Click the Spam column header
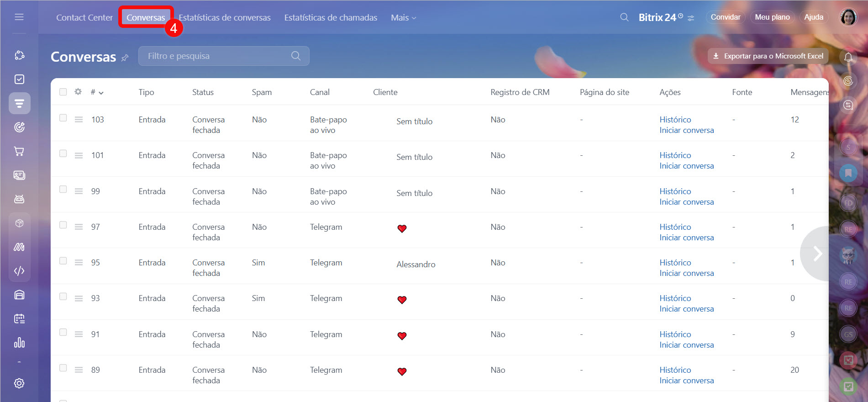The width and height of the screenshot is (868, 402). click(262, 92)
